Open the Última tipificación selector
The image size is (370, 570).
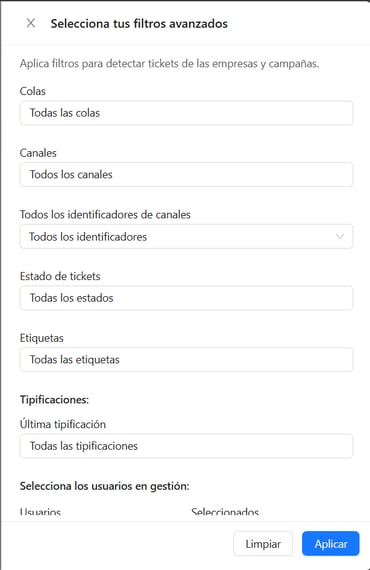pos(186,446)
